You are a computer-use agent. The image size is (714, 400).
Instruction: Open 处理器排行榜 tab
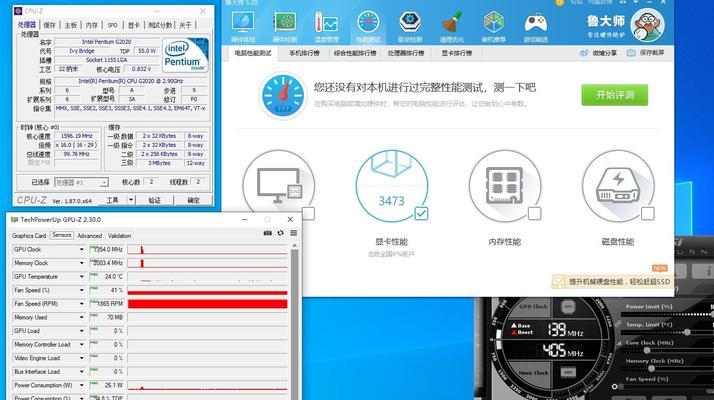click(x=406, y=53)
